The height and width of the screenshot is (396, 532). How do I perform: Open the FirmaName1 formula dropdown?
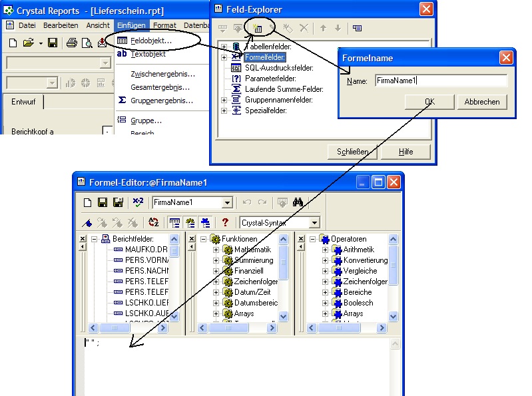coord(227,203)
